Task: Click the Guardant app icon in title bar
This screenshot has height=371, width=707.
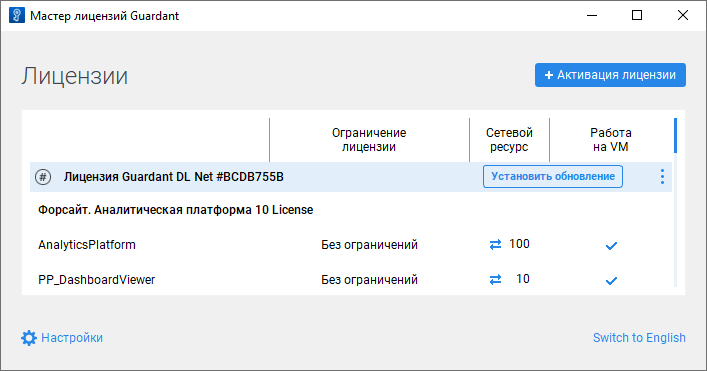Action: coord(17,15)
